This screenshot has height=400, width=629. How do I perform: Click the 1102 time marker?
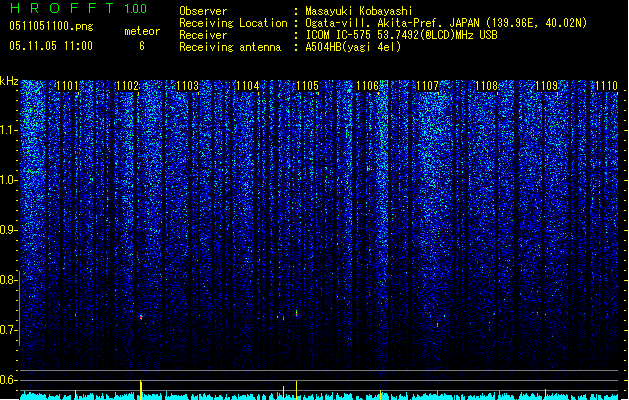point(127,86)
